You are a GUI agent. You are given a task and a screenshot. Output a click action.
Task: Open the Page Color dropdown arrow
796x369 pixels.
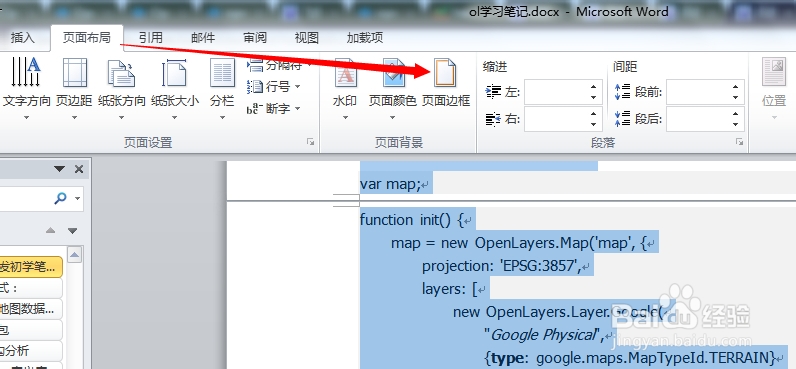click(392, 118)
